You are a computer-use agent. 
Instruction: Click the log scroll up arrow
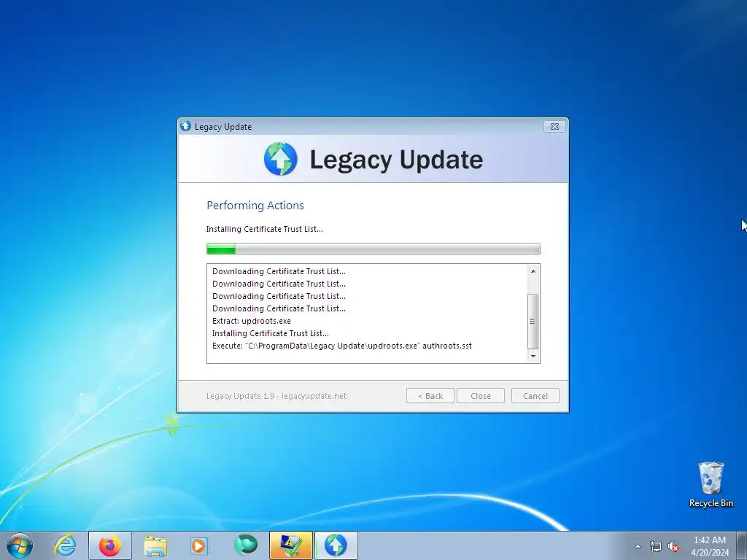[x=533, y=271]
